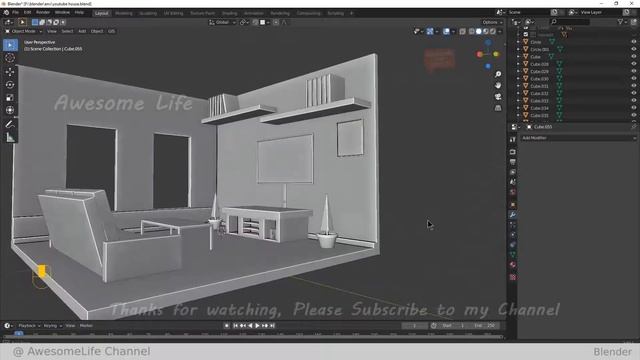Open the Window menu
The image size is (640, 360).
point(62,13)
